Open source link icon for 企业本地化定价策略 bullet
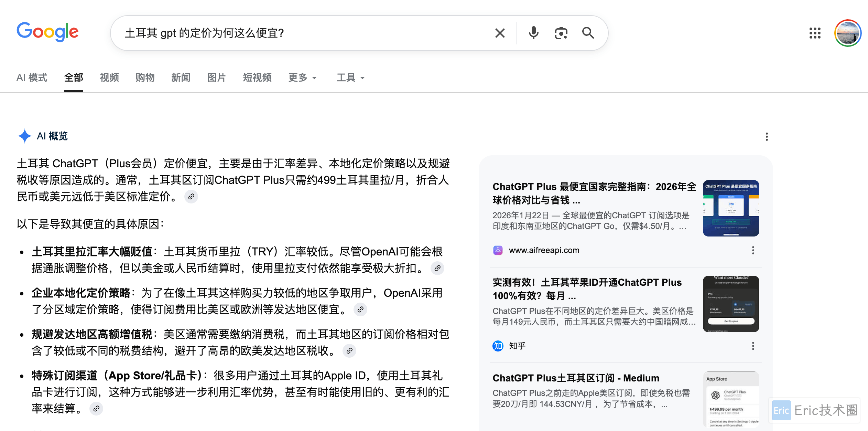The image size is (868, 431). coord(360,309)
